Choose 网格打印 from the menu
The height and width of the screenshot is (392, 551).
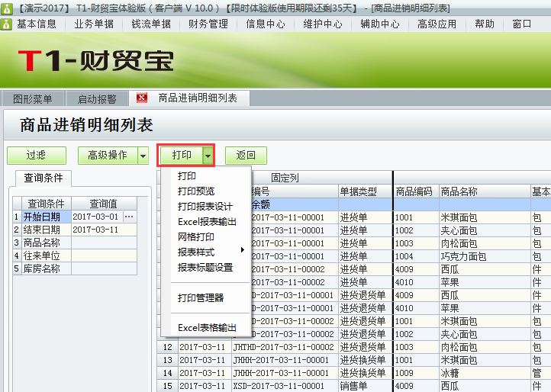point(196,236)
